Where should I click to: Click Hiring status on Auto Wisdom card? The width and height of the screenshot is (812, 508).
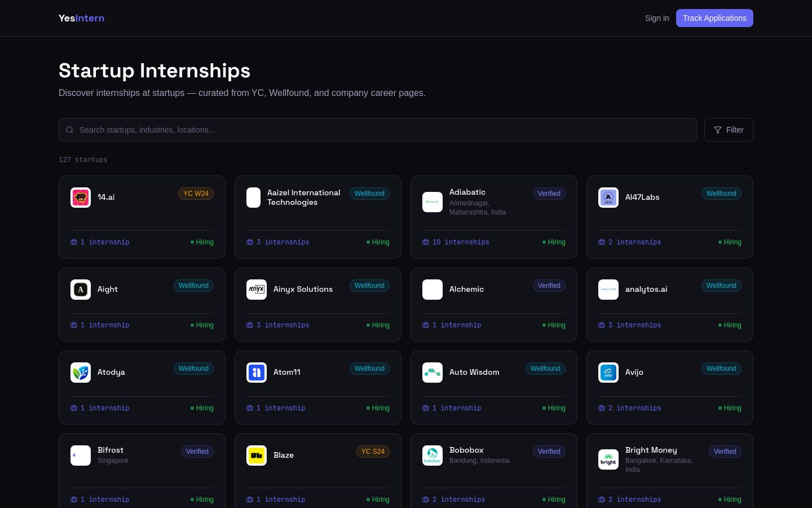click(x=554, y=408)
